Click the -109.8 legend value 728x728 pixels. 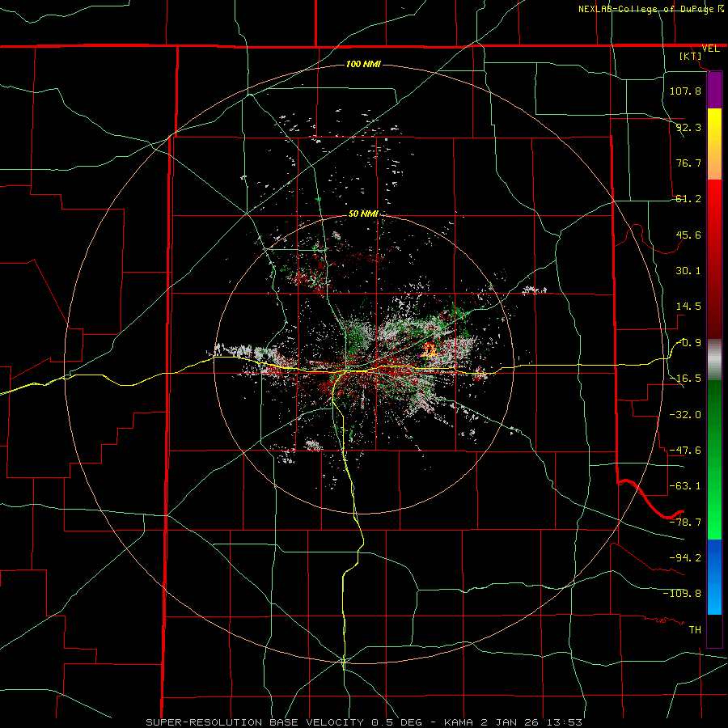click(682, 594)
